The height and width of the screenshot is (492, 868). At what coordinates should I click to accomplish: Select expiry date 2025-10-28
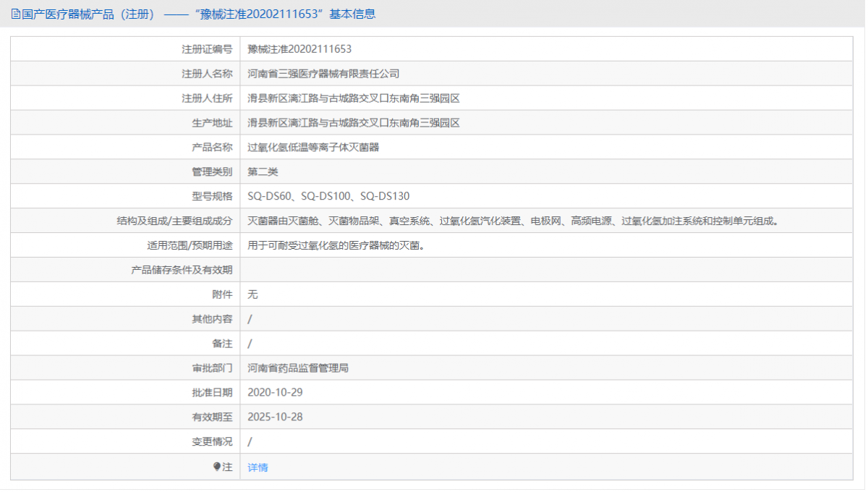click(x=275, y=417)
